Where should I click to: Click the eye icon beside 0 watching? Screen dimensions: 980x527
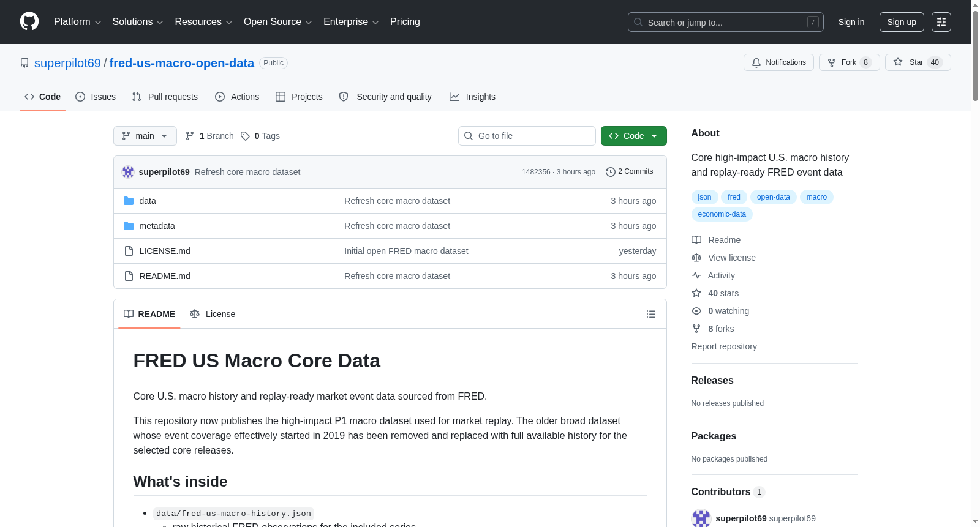point(696,311)
